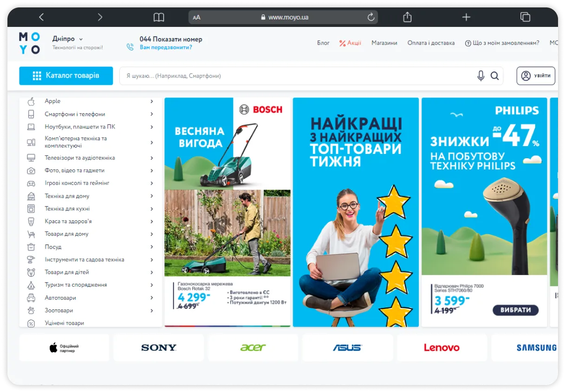Click the car category icon
The width and height of the screenshot is (565, 392).
pos(31,298)
